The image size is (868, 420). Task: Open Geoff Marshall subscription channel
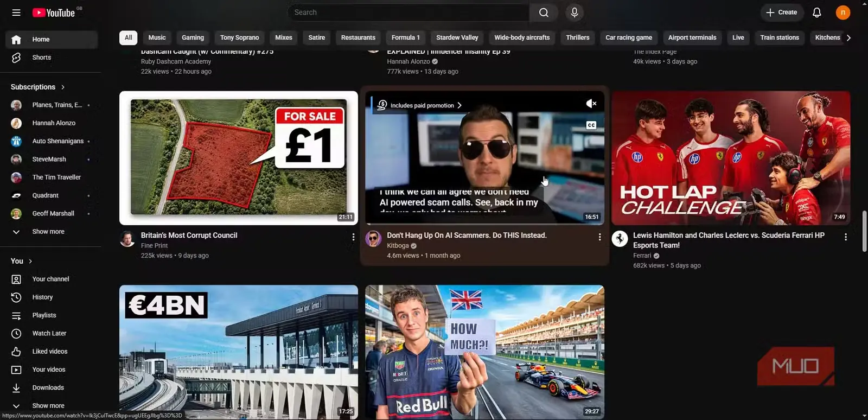tap(52, 213)
